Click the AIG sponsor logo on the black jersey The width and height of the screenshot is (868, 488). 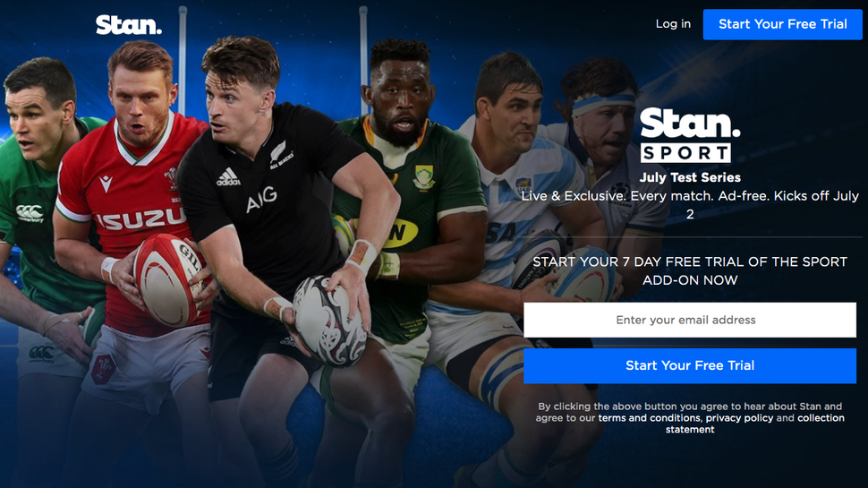point(261,199)
